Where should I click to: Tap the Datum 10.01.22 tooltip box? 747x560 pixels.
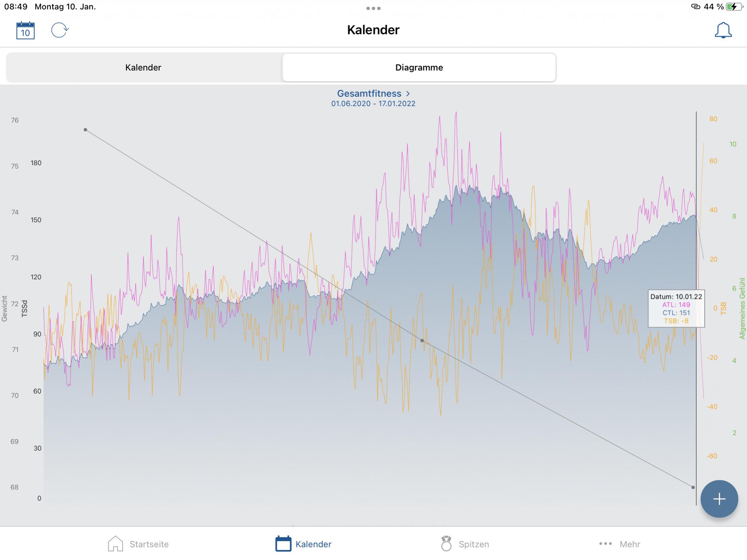coord(676,308)
